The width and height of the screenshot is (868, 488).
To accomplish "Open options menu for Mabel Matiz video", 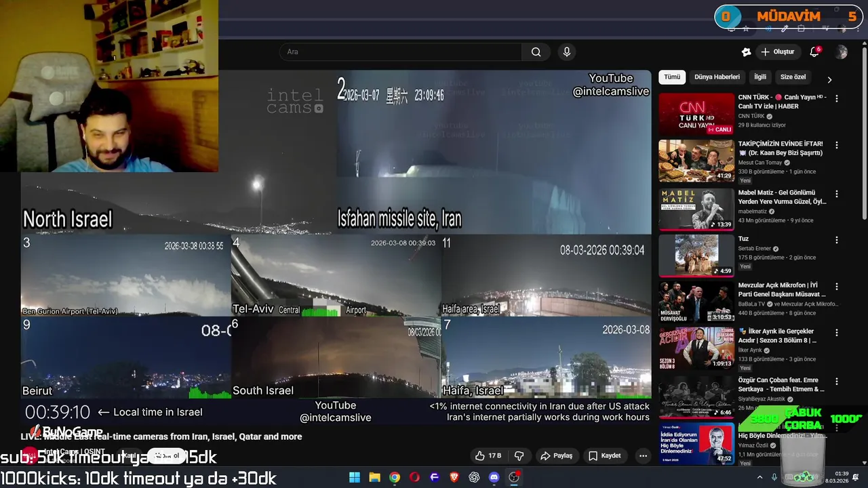I will [836, 194].
